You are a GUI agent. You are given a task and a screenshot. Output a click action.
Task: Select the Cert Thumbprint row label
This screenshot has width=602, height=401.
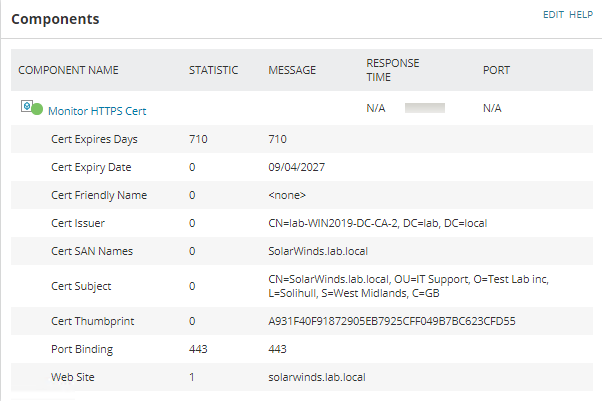(x=93, y=321)
